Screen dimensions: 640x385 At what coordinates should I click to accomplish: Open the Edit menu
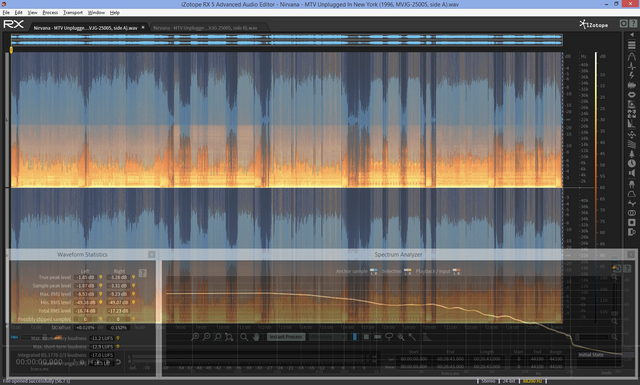[x=19, y=13]
